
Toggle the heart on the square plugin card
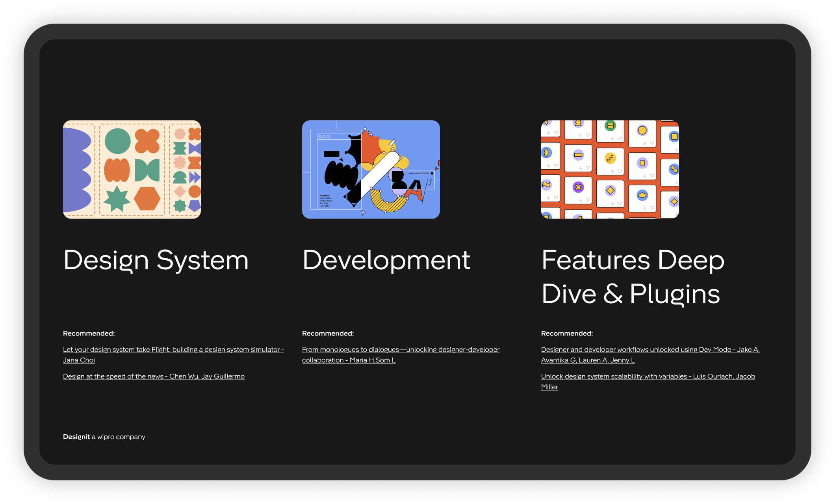pyautogui.click(x=652, y=176)
